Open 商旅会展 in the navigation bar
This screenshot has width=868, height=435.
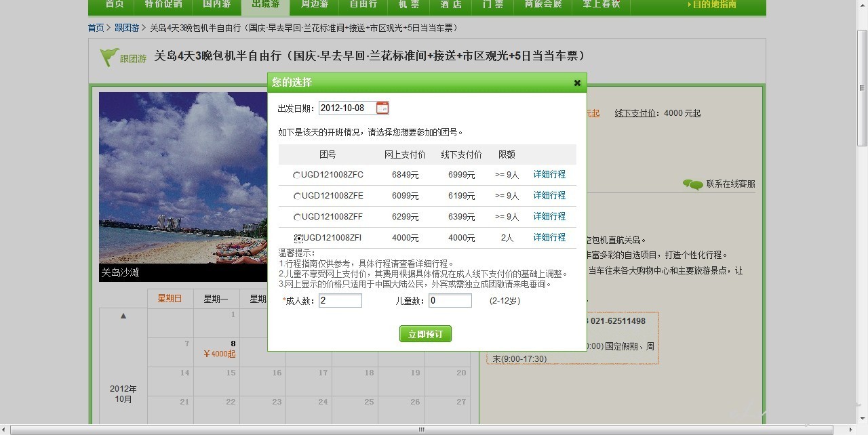click(x=543, y=5)
